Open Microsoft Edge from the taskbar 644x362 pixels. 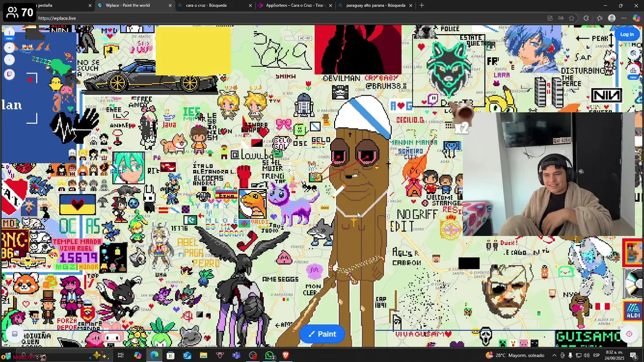[154, 356]
